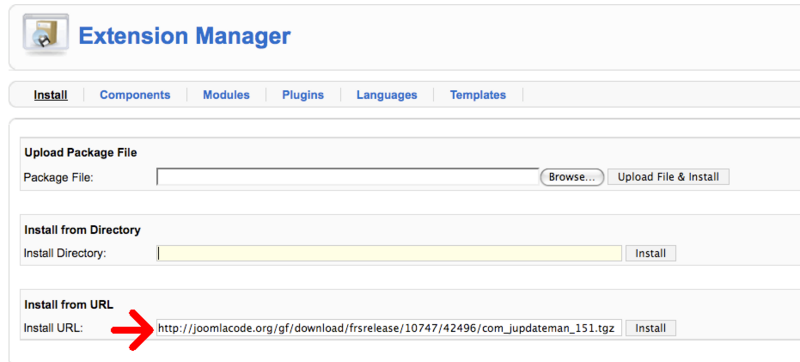The image size is (800, 362).
Task: Click the Install URL: label
Action: pyautogui.click(x=53, y=328)
